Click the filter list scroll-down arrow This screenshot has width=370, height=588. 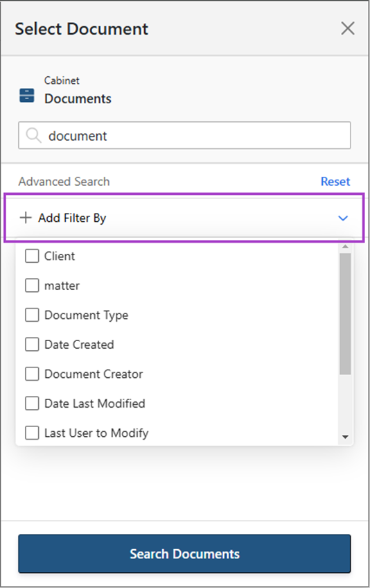click(345, 437)
